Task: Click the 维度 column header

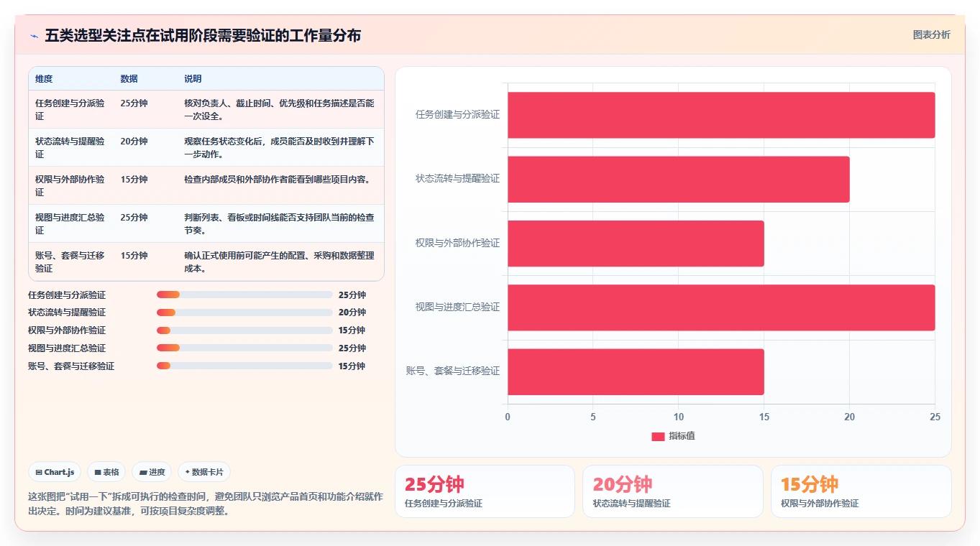Action: (44, 78)
